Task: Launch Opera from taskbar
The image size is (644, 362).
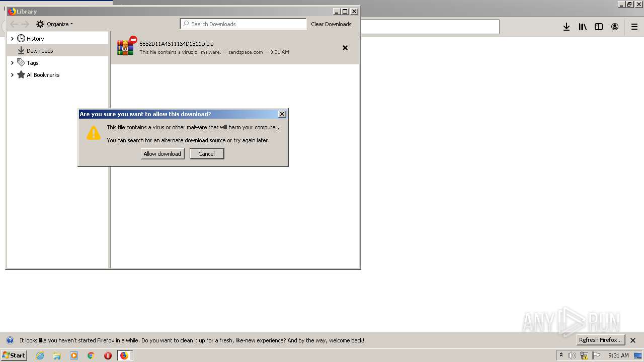Action: coord(108,355)
